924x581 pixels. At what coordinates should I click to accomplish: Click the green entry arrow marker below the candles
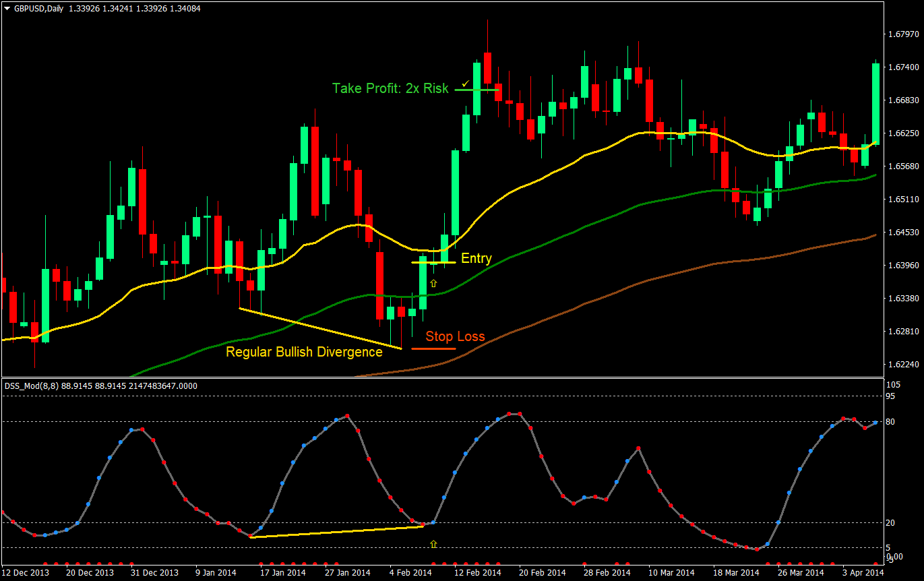coord(433,283)
